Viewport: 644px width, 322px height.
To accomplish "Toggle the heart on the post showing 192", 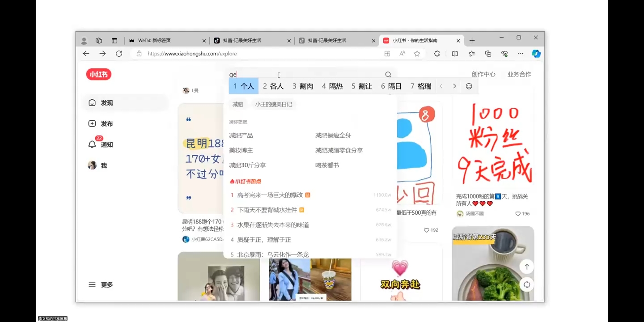I will point(426,230).
